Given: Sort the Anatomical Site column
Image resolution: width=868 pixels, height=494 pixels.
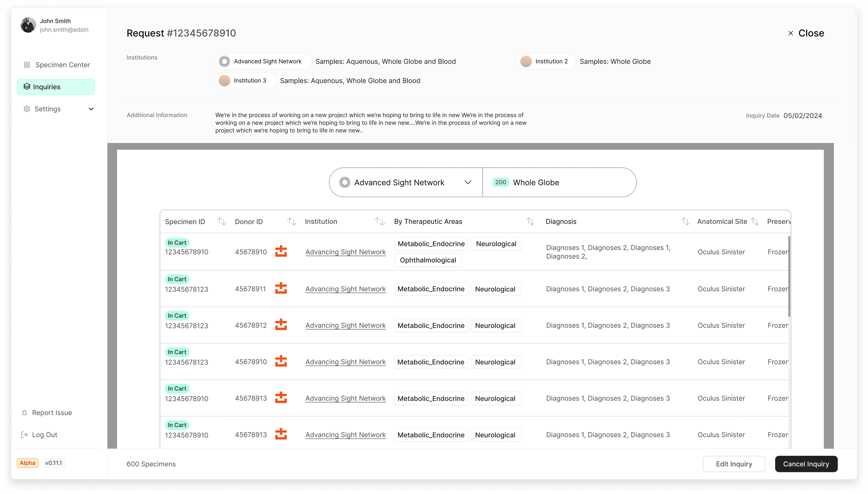Looking at the screenshot, I should (755, 221).
